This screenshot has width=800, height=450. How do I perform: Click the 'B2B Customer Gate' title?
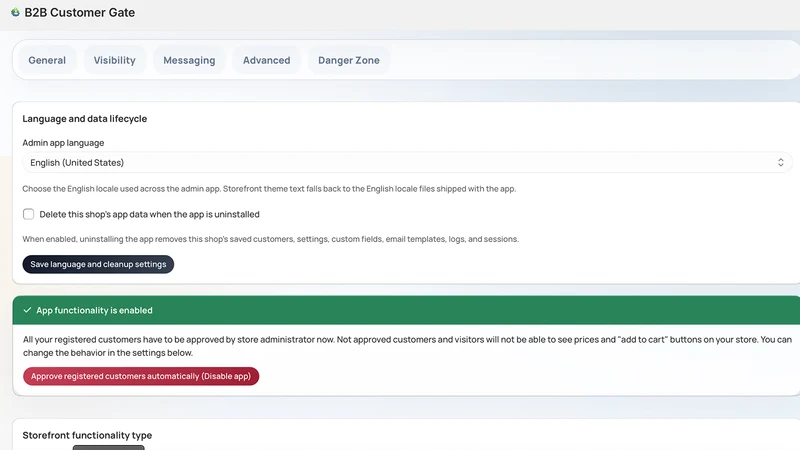pos(80,12)
